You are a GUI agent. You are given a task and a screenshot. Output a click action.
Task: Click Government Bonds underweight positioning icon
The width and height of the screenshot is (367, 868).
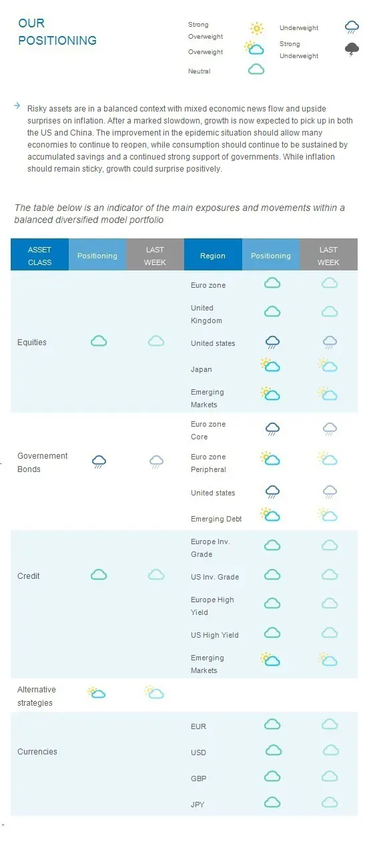point(99,461)
